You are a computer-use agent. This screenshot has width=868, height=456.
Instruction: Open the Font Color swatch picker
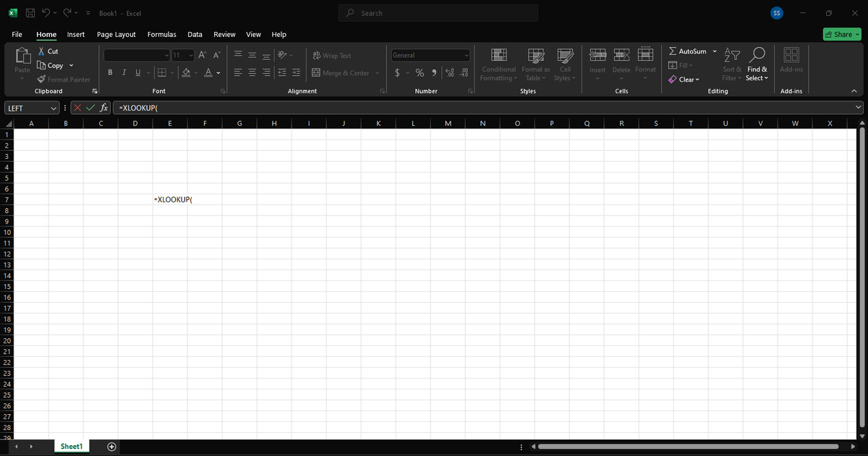[216, 72]
